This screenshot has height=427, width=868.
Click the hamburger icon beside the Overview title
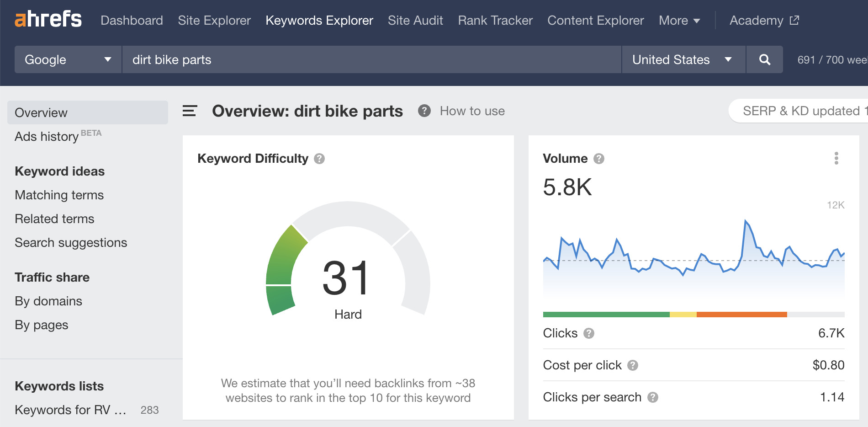[190, 111]
